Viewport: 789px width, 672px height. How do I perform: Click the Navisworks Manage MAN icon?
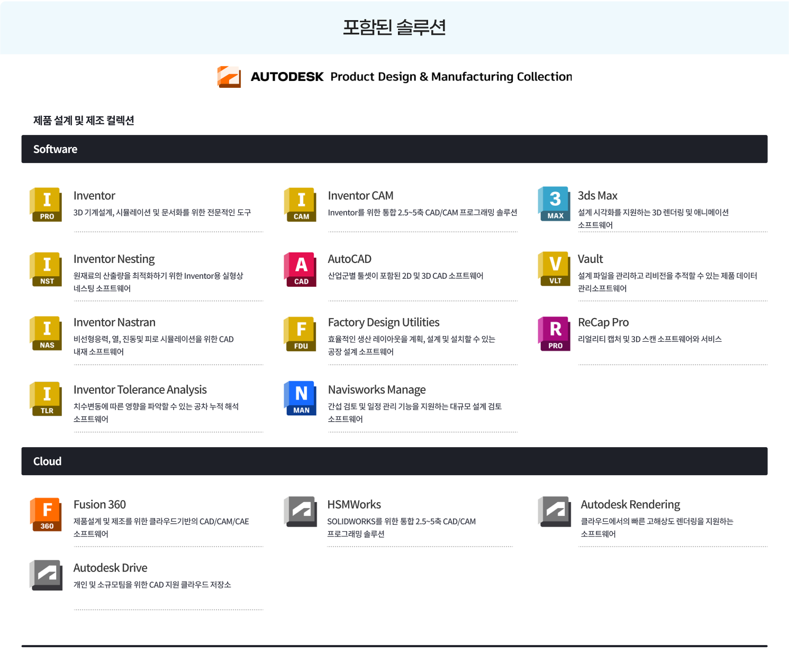300,398
